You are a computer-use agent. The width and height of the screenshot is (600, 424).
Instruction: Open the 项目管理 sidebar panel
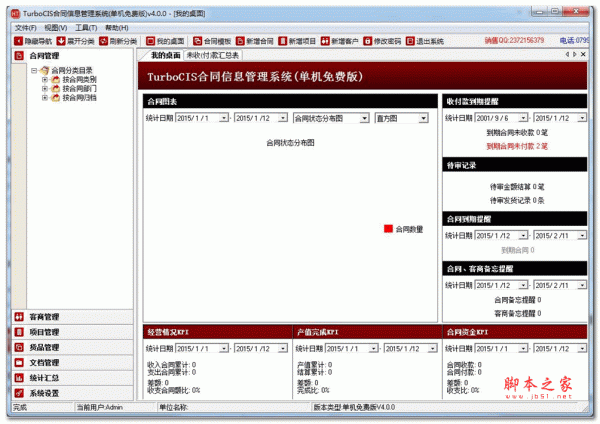point(73,332)
